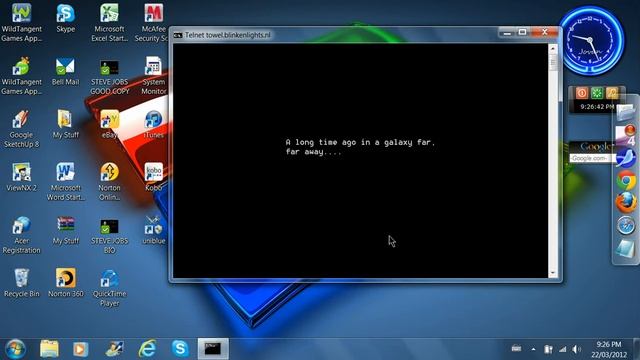The height and width of the screenshot is (360, 640).
Task: Show hidden system tray icons
Action: pyautogui.click(x=533, y=349)
